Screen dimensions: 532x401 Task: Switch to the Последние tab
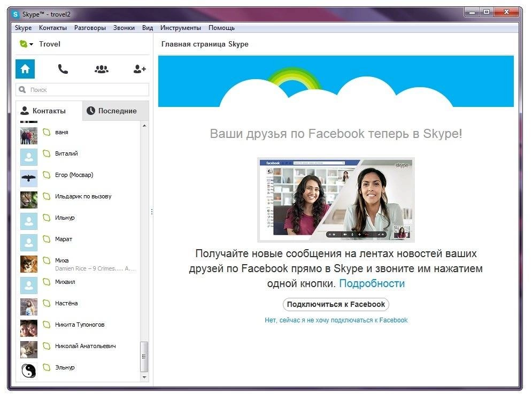pos(115,111)
